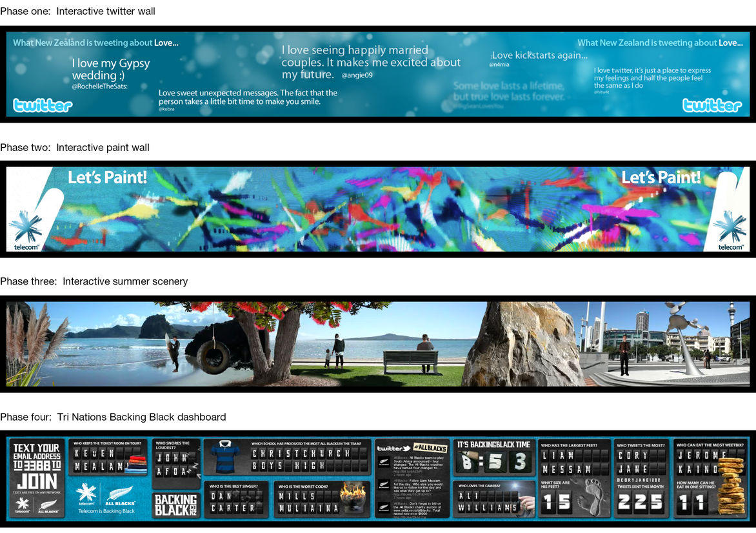The image size is (756, 533).
Task: Click the Twitter logo at left of twitter wall
Action: coord(43,105)
